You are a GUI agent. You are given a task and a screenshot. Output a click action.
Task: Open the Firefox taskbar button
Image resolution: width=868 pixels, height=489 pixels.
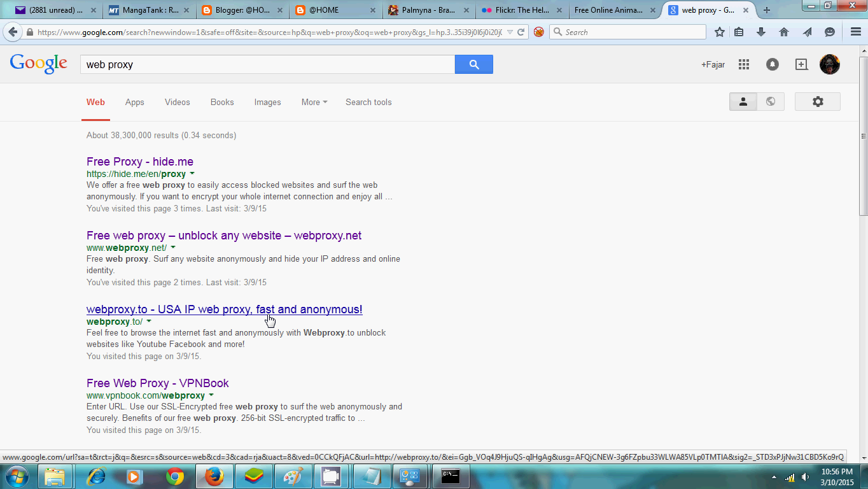[214, 476]
